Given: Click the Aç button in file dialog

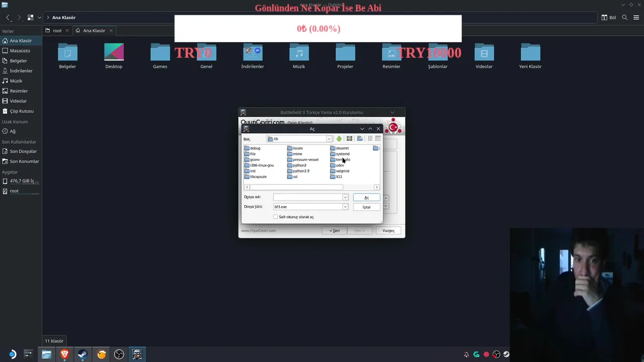Looking at the screenshot, I should [x=366, y=198].
